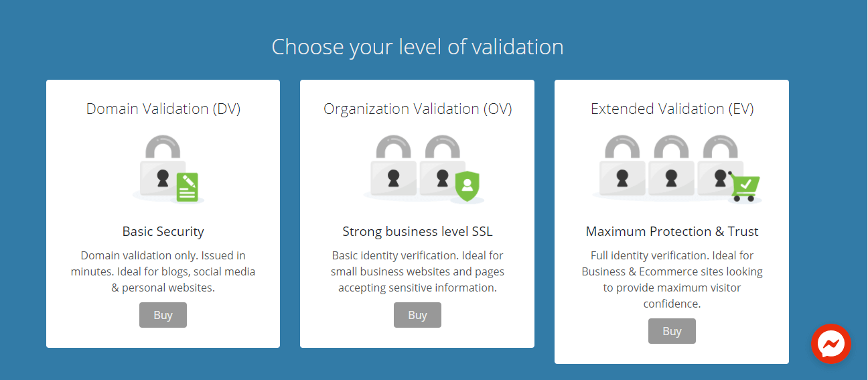868x380 pixels.
Task: Click the Strong business level SSL subtitle
Action: tap(417, 231)
